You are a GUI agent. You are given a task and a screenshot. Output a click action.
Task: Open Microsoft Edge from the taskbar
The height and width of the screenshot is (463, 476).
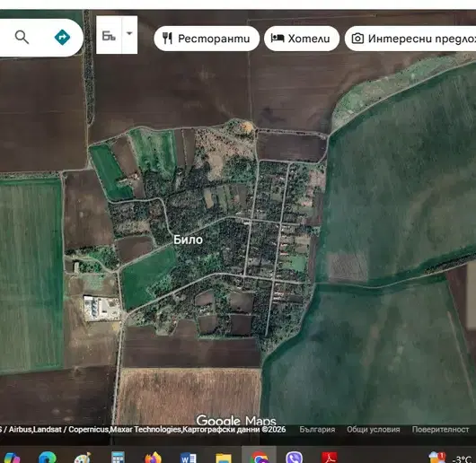47,458
